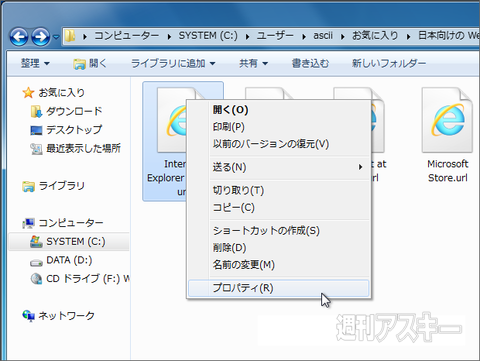
Task: Click the 書き込む toolbar button
Action: (x=310, y=63)
